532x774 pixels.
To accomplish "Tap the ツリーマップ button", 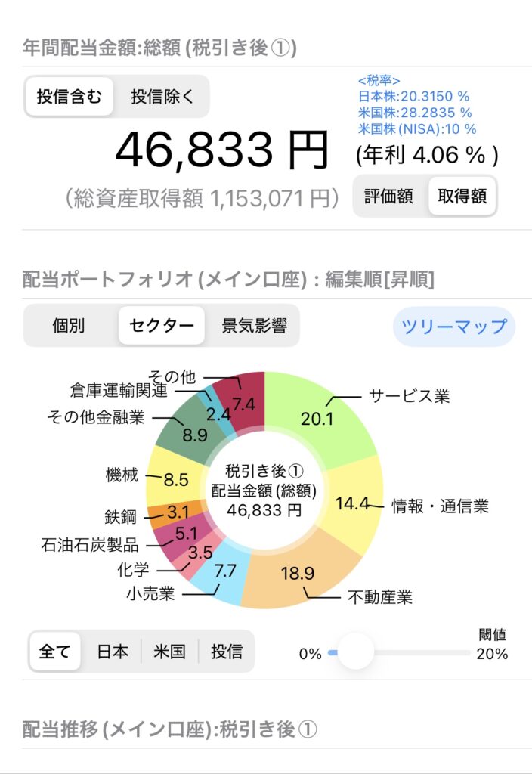I will pyautogui.click(x=453, y=327).
